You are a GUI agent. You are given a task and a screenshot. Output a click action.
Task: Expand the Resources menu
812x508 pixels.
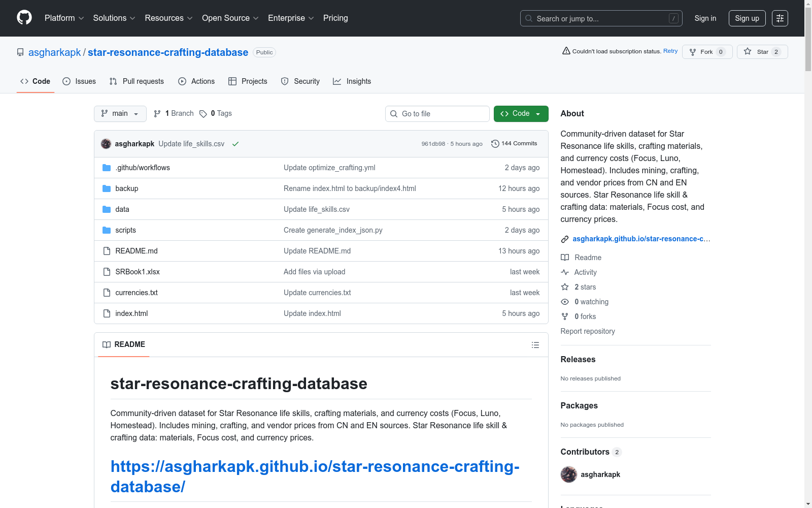click(169, 18)
